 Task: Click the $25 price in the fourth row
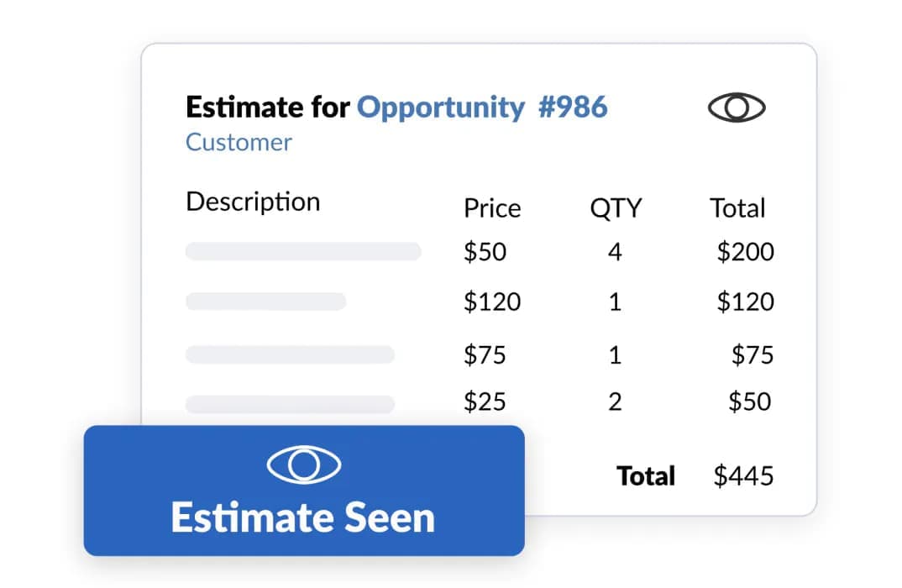click(485, 402)
